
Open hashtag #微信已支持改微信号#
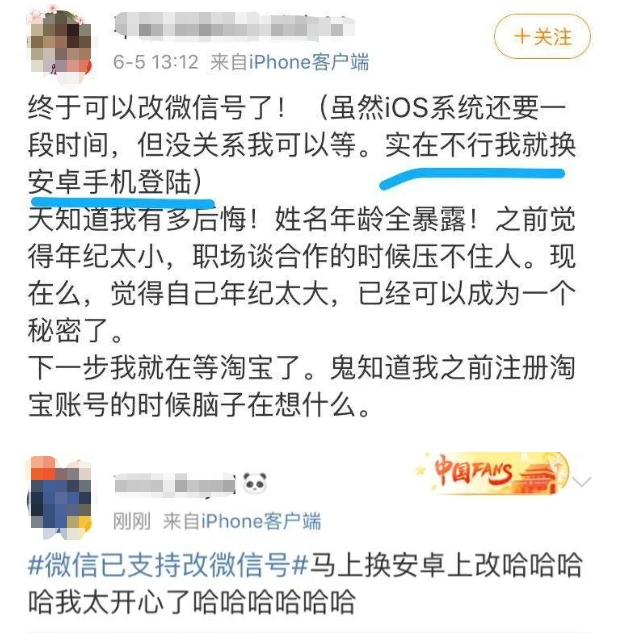coord(169,564)
